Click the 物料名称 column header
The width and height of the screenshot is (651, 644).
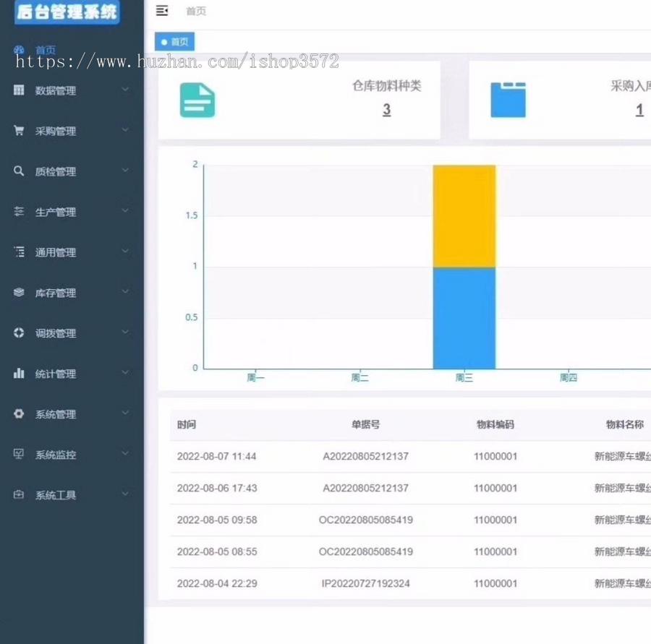pyautogui.click(x=625, y=424)
